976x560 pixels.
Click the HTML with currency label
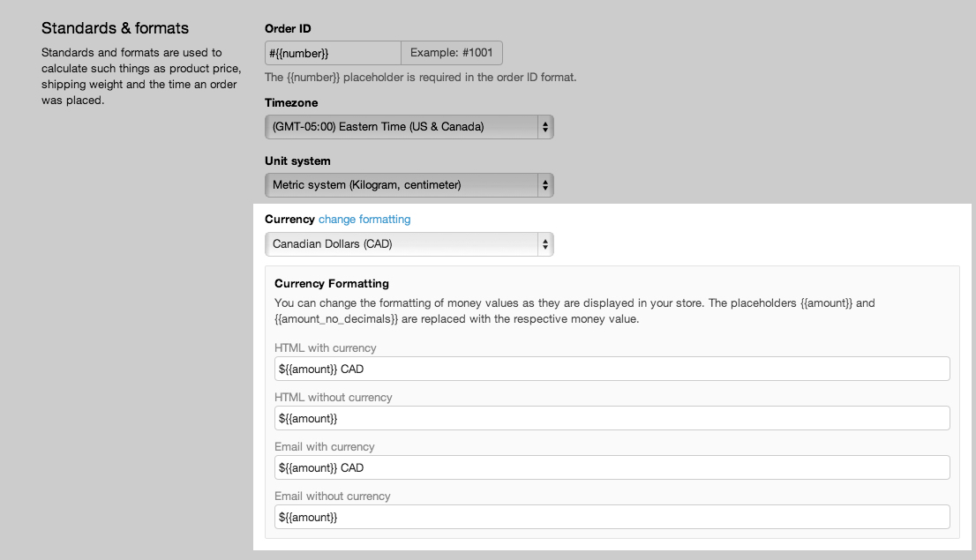click(326, 347)
